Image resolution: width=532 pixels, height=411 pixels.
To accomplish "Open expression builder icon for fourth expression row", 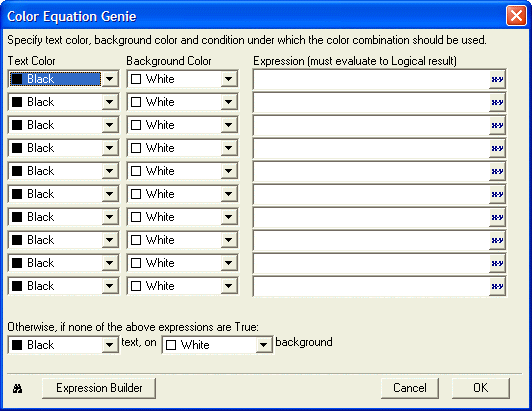I will coord(497,149).
